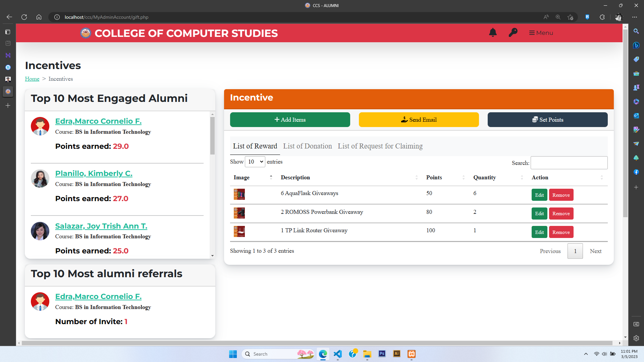Switch to List of Donation tab
Image resolution: width=644 pixels, height=362 pixels.
[x=307, y=146]
